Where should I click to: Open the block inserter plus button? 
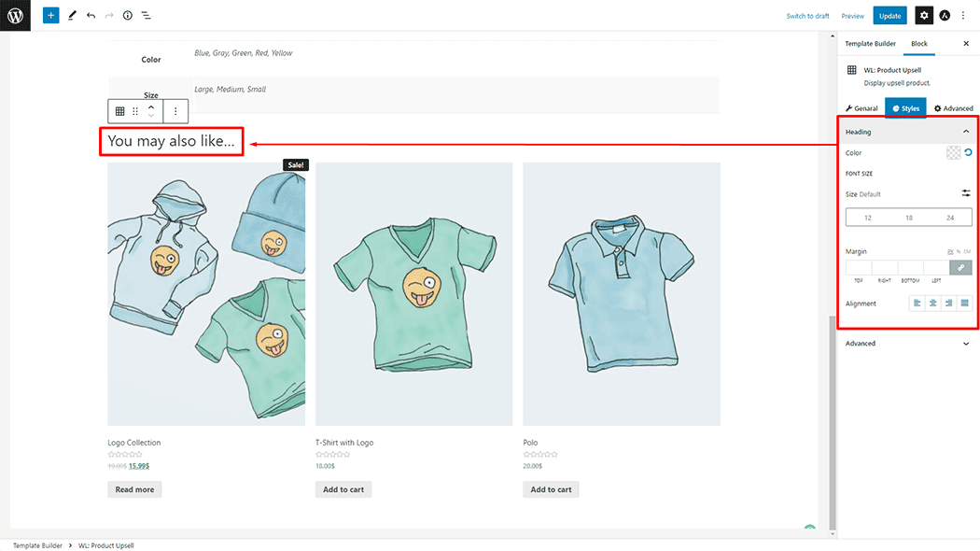click(50, 16)
